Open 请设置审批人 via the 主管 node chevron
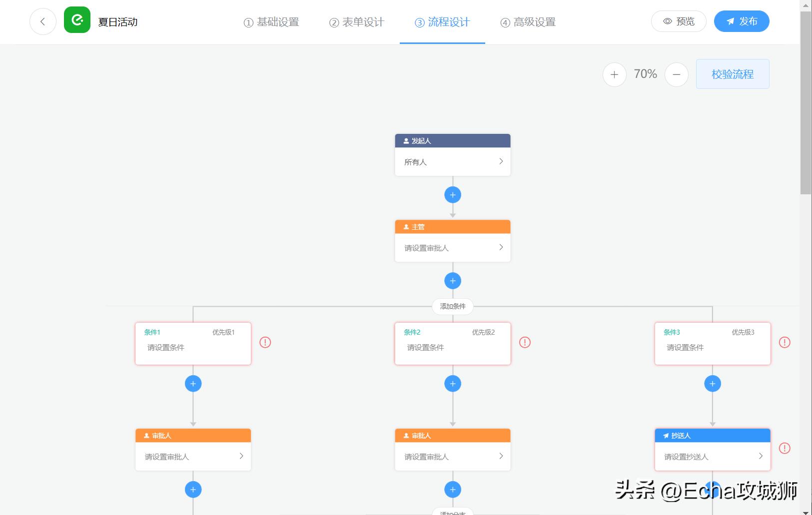812x515 pixels. [500, 247]
